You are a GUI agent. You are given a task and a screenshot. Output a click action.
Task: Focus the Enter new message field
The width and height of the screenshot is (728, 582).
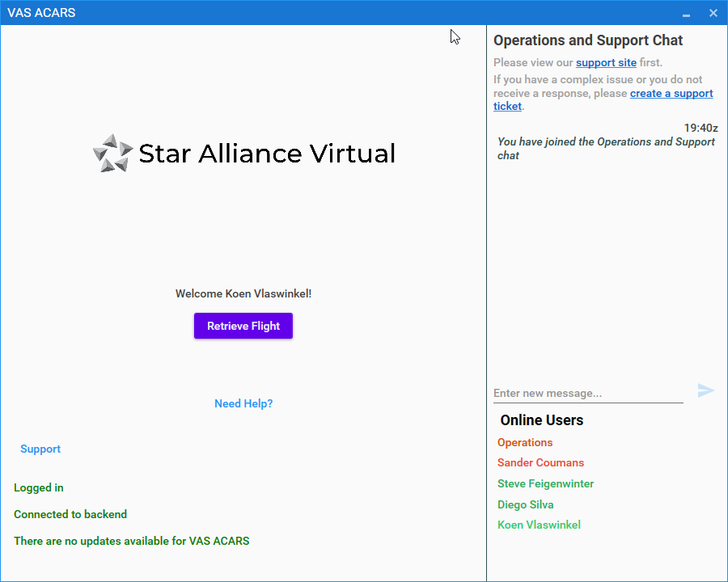[x=588, y=393]
